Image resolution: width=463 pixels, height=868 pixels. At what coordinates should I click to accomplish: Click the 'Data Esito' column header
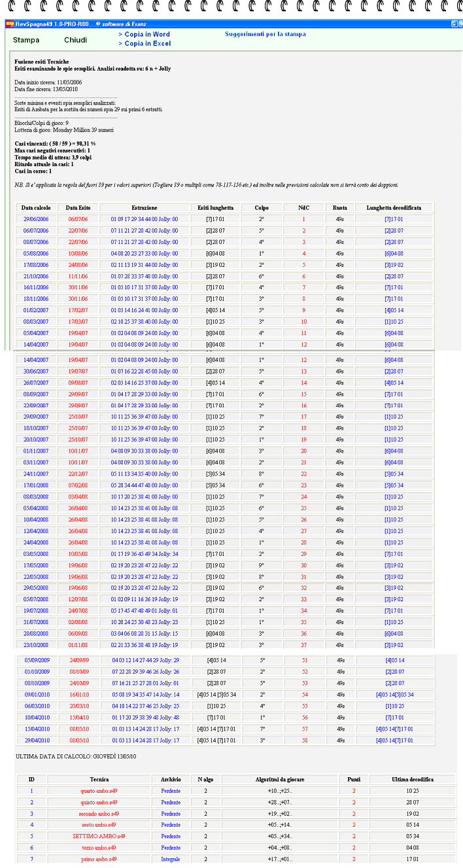tap(78, 207)
